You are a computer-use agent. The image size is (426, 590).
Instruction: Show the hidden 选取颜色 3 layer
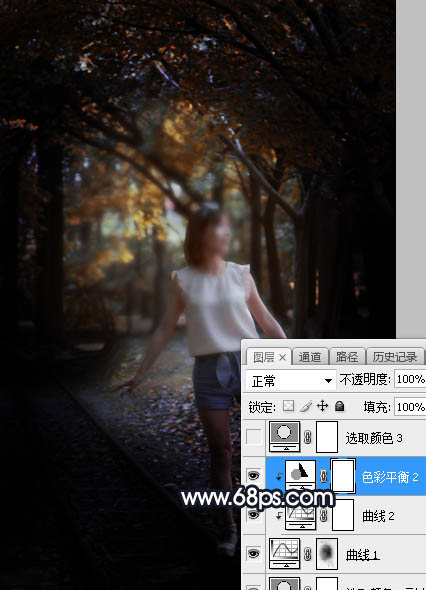pos(254,437)
